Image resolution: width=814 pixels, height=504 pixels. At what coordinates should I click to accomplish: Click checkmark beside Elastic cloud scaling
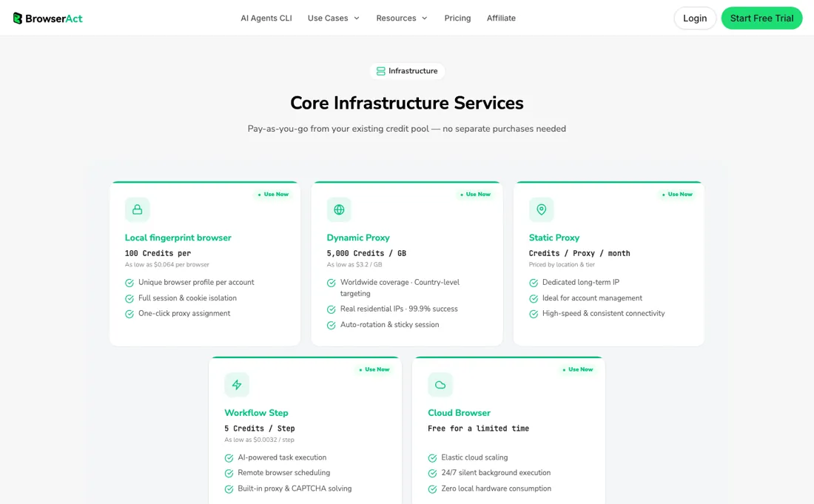click(432, 458)
